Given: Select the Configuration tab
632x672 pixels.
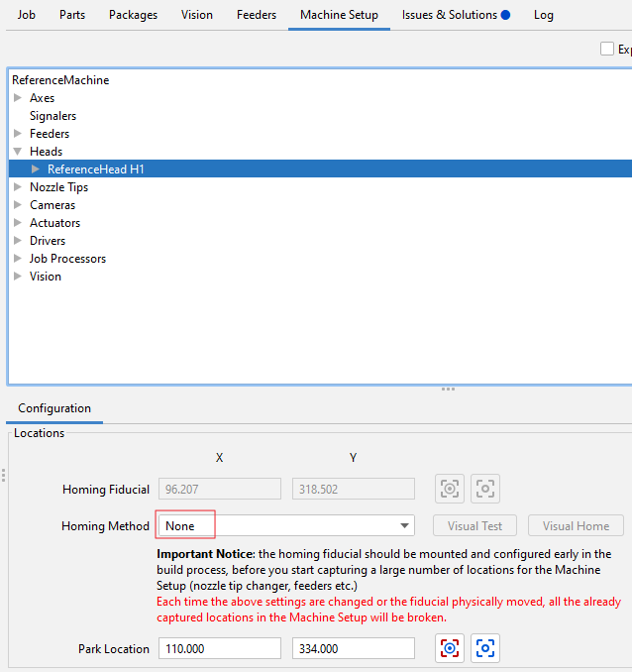Looking at the screenshot, I should coord(54,408).
